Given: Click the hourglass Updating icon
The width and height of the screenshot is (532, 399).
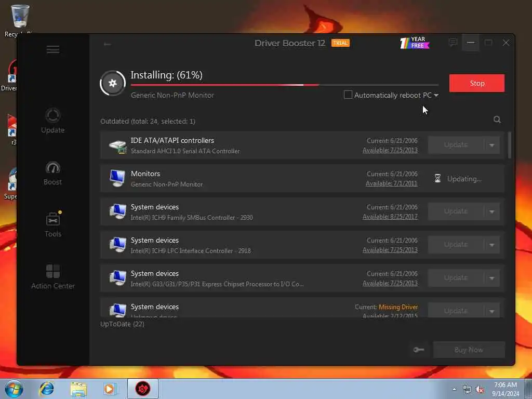Looking at the screenshot, I should 437,179.
